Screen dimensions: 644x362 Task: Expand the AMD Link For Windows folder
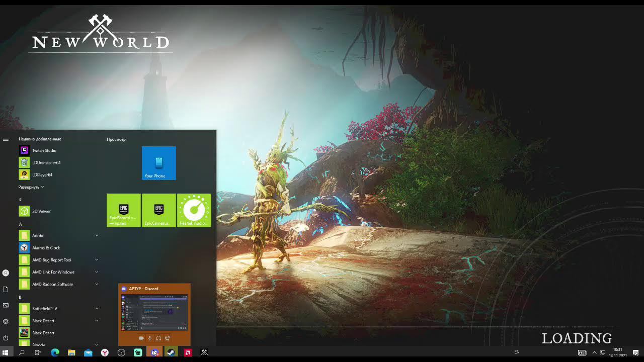(97, 272)
